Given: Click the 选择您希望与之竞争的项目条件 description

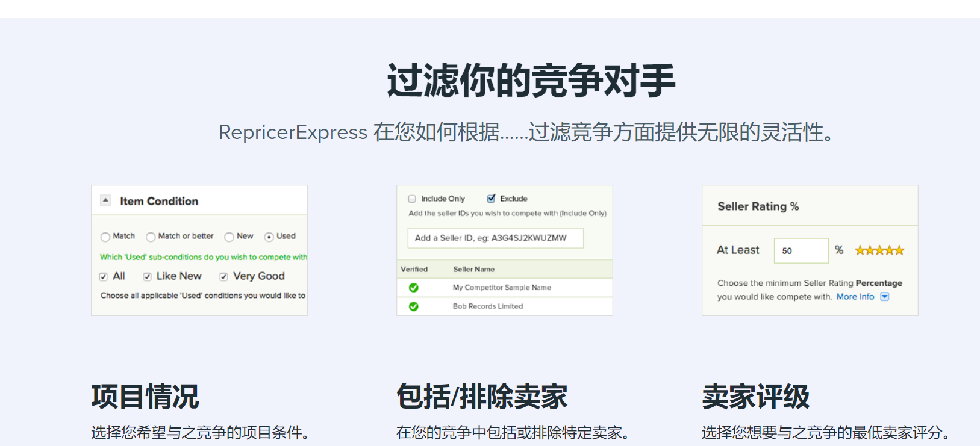Looking at the screenshot, I should pos(200,433).
